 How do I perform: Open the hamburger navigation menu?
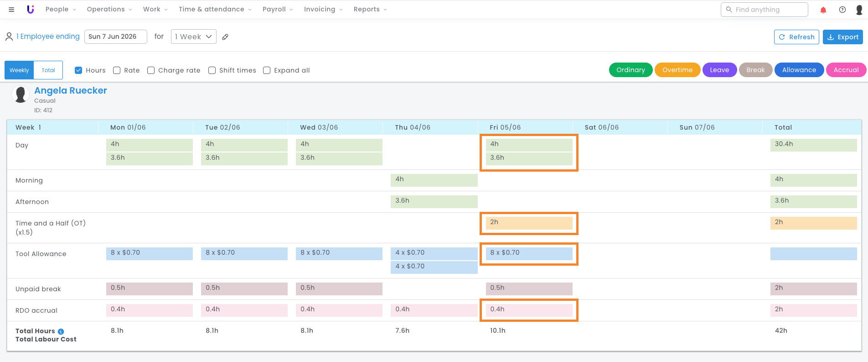(x=11, y=10)
